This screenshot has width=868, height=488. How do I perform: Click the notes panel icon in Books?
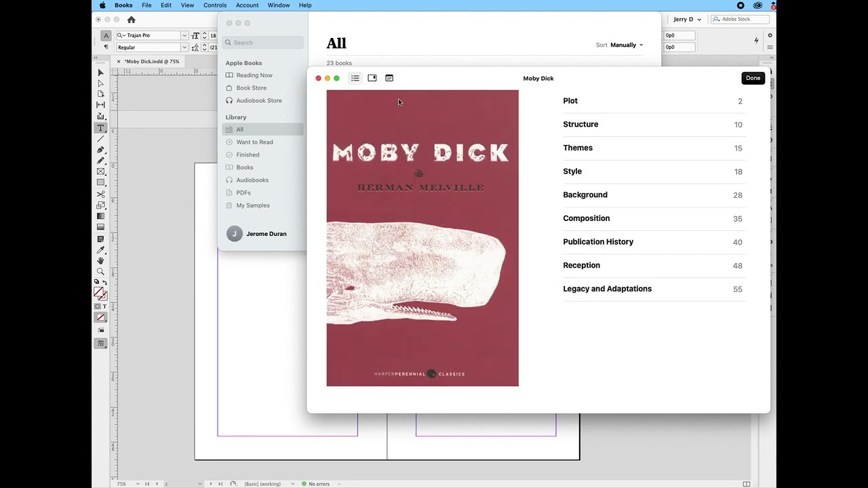tap(389, 78)
